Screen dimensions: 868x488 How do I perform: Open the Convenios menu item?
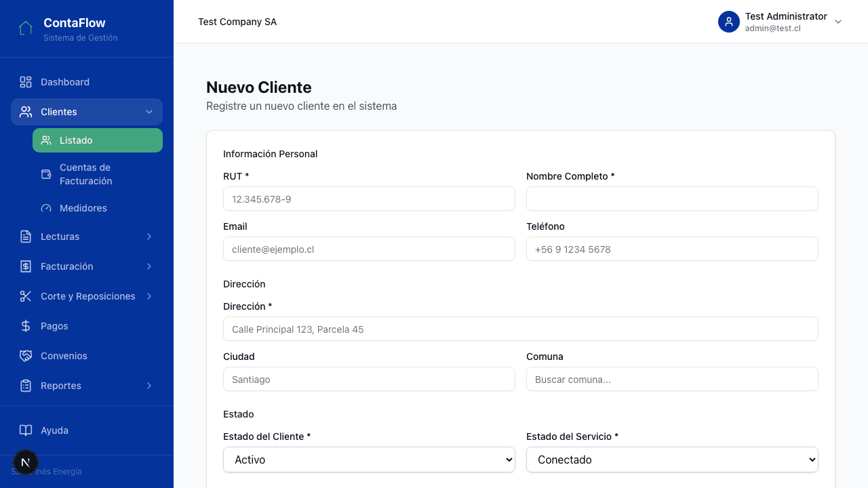pyautogui.click(x=87, y=356)
